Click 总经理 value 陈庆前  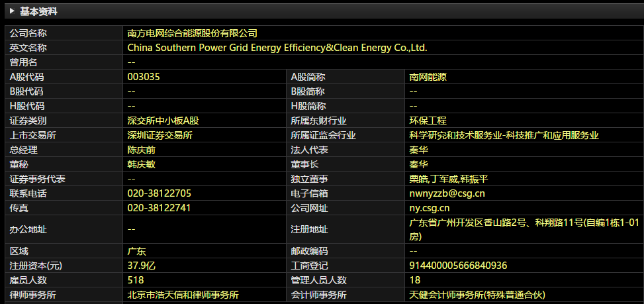[x=141, y=150]
